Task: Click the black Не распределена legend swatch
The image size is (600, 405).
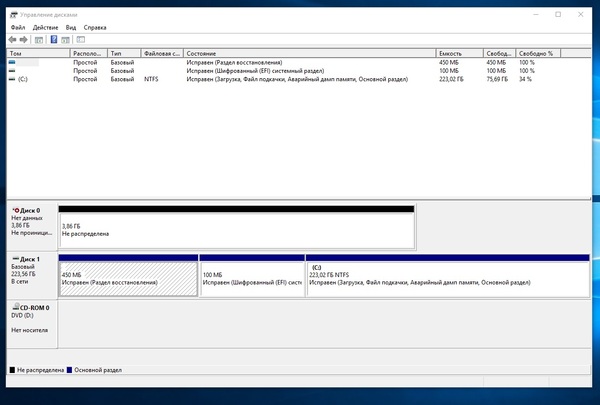Action: [13, 369]
